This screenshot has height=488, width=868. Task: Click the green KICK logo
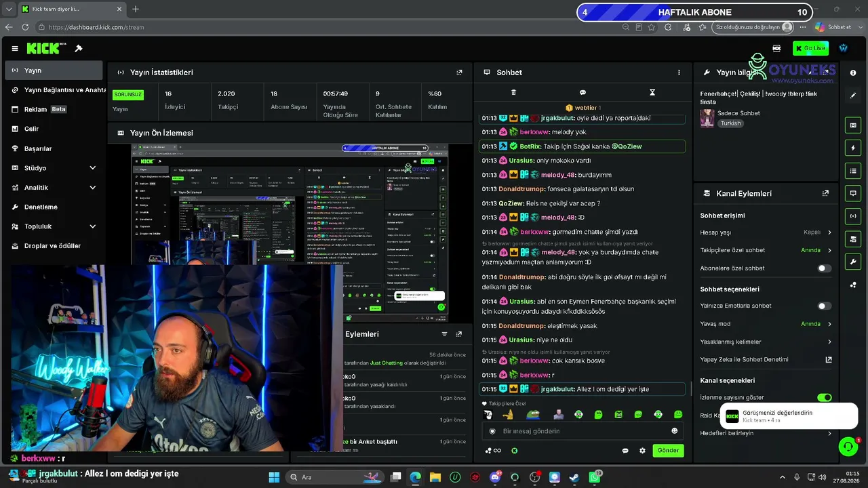pos(43,48)
